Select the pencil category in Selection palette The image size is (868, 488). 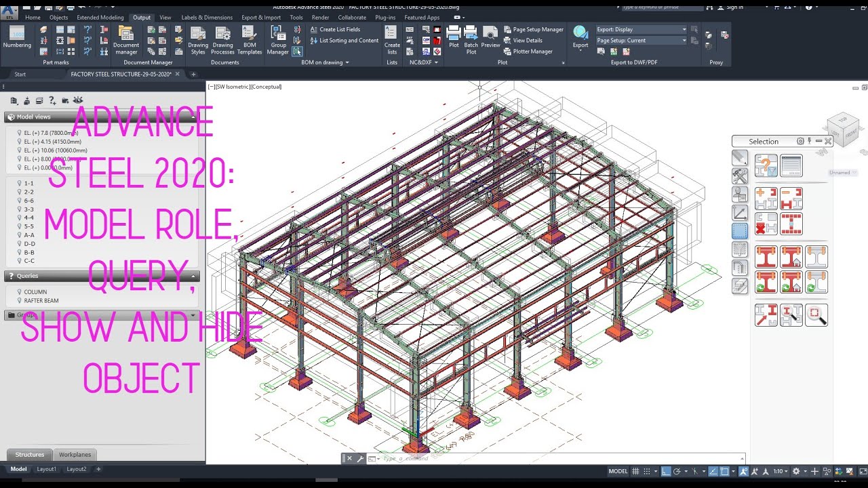[x=740, y=158]
